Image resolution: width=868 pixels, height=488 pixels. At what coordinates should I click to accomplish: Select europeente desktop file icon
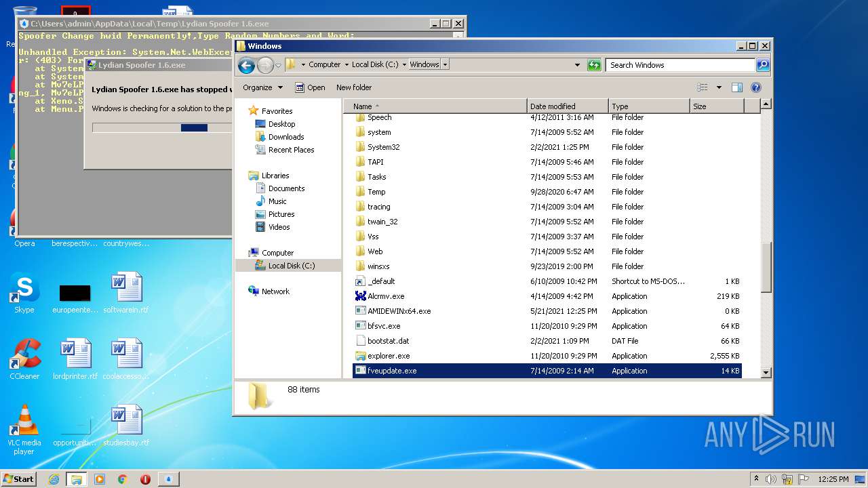coord(75,293)
